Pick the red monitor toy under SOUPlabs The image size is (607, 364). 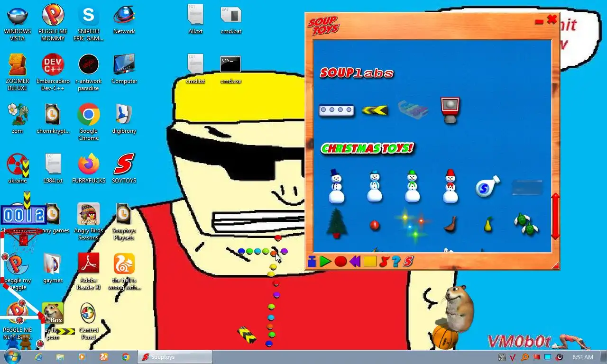[450, 110]
